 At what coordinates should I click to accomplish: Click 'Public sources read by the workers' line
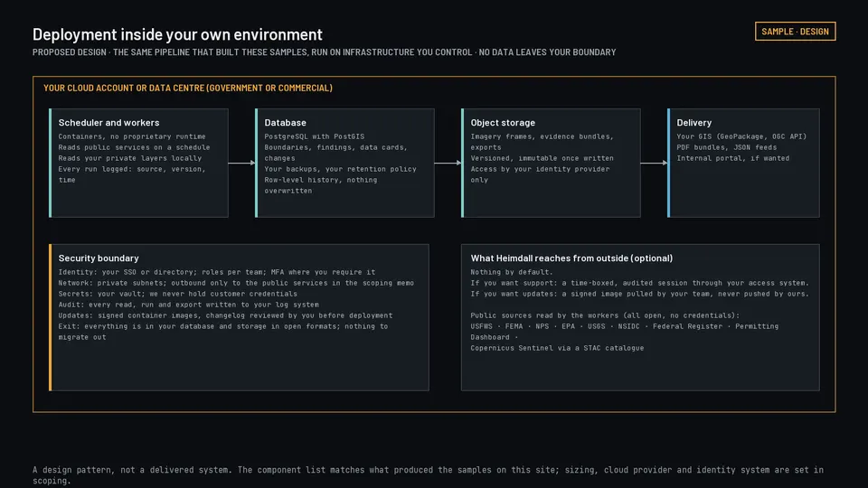tap(605, 315)
